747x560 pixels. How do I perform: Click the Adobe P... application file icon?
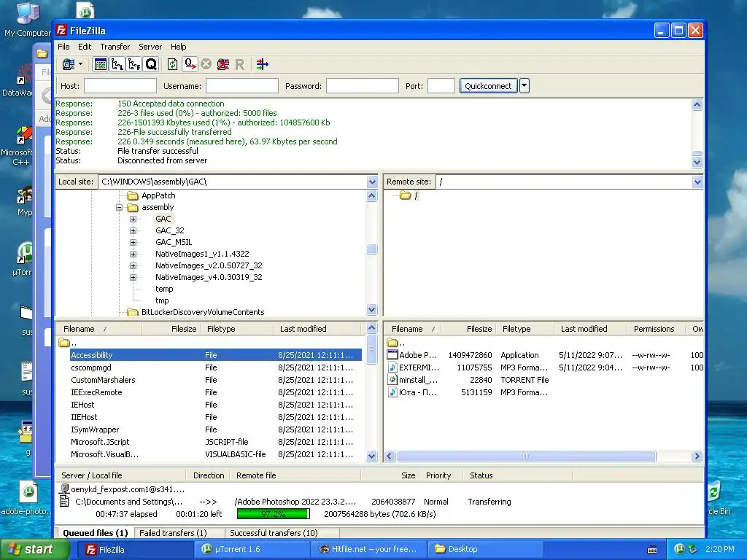tap(392, 355)
